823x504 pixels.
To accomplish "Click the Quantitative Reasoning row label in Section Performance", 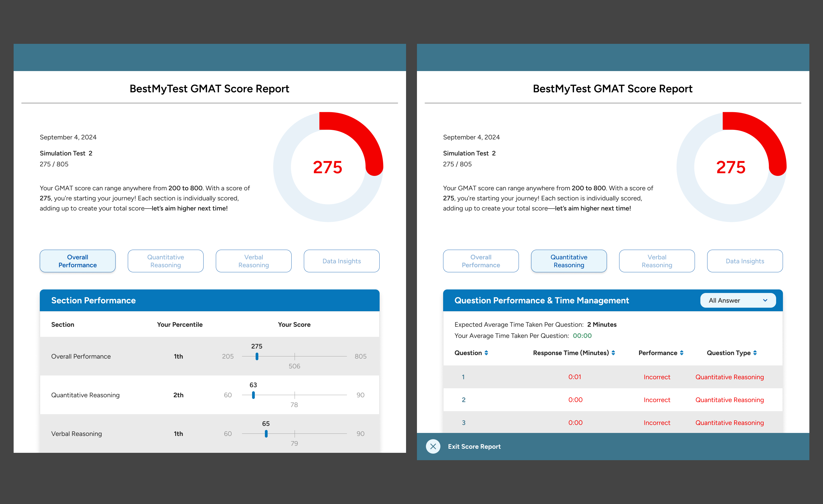I will (85, 395).
